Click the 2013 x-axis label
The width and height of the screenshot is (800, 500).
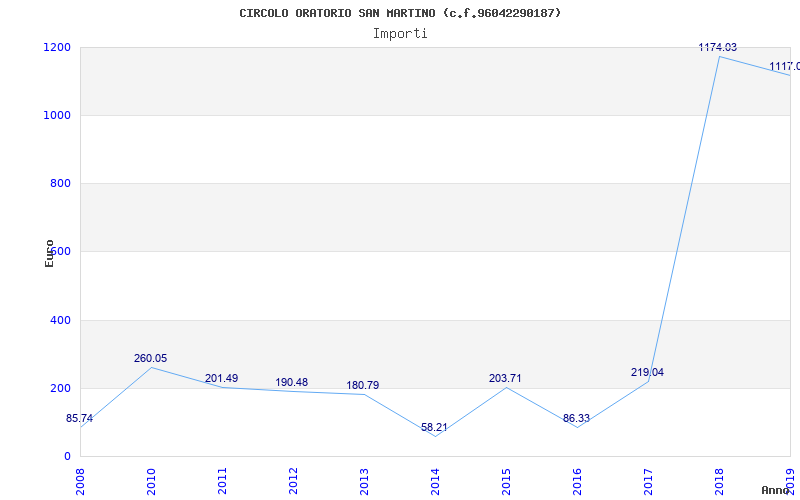[x=364, y=481]
